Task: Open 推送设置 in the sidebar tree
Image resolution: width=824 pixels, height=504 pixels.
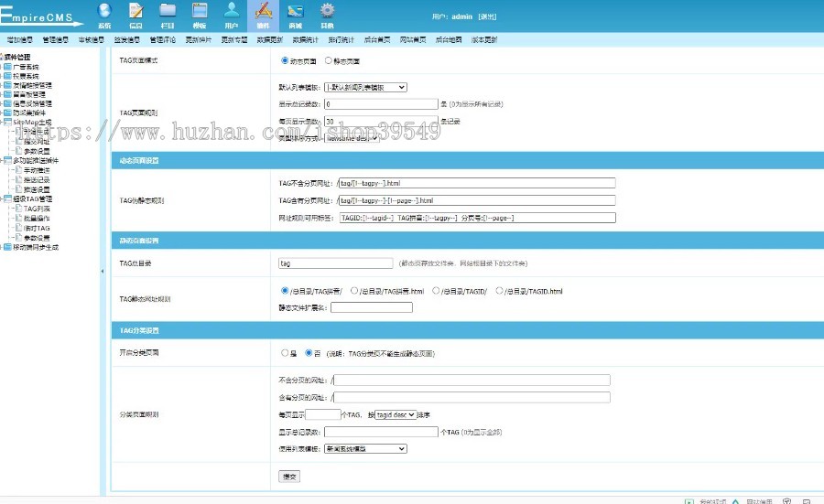Action: pyautogui.click(x=37, y=189)
